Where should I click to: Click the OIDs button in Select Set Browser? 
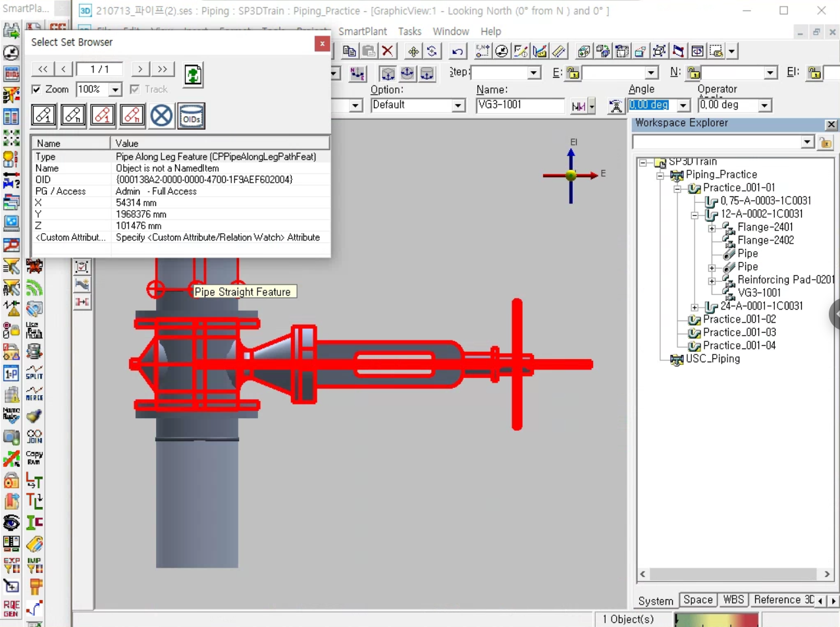(x=192, y=115)
